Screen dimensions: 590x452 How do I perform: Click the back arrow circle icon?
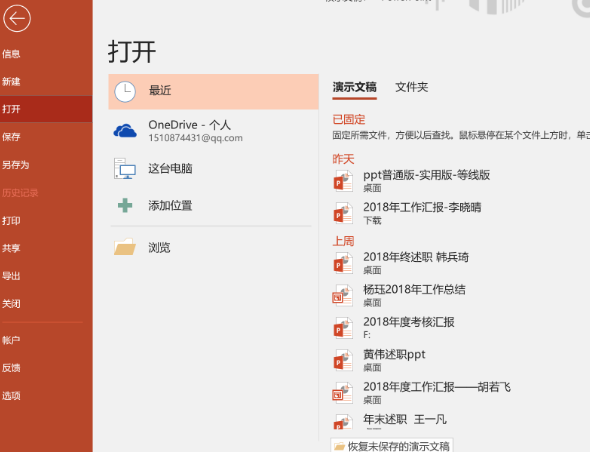point(17,18)
